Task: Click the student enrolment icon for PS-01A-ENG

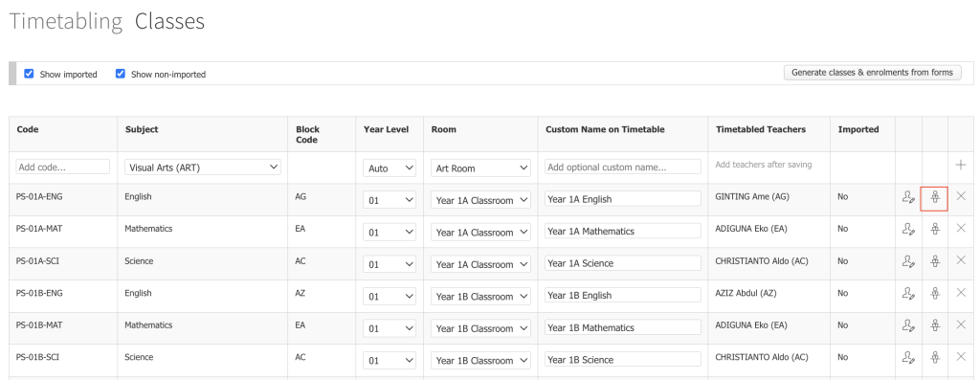Action: (x=934, y=197)
